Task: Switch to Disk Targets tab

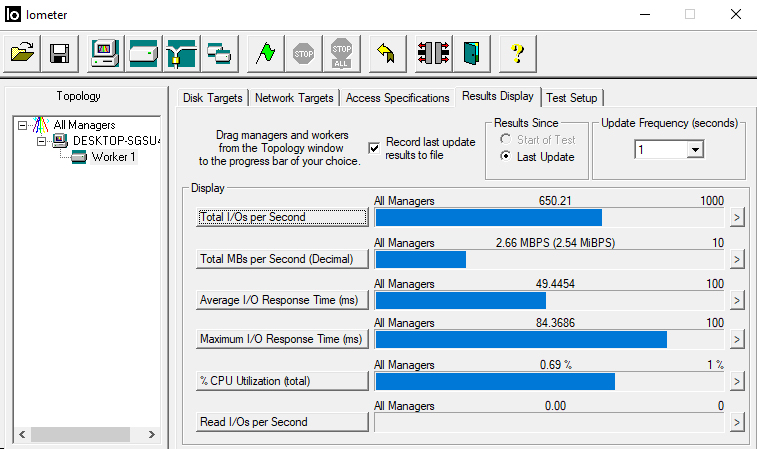Action: click(x=213, y=98)
